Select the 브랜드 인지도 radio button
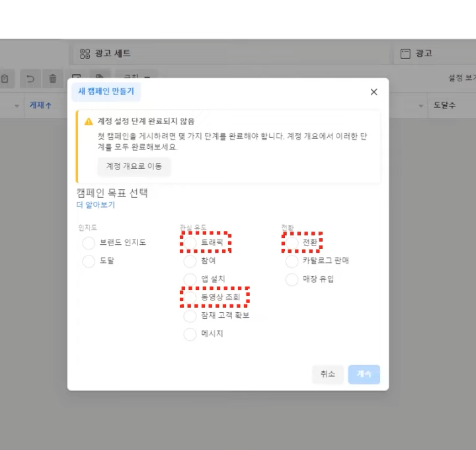Viewport: 476px width, 450px height. point(89,243)
